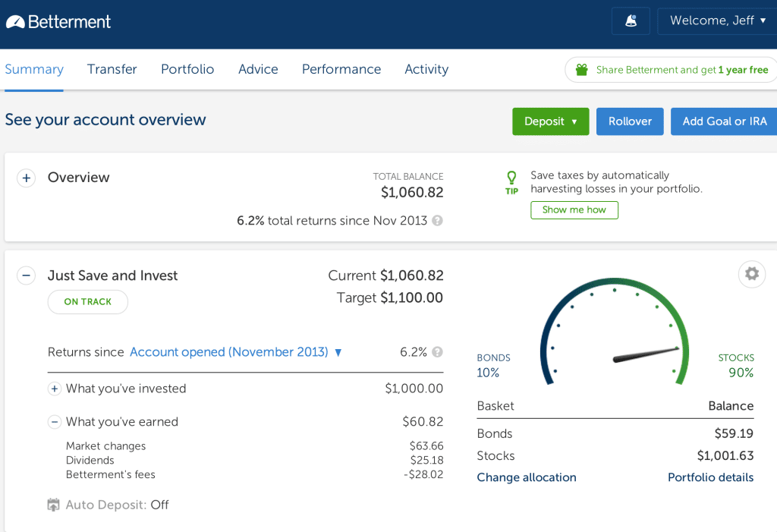
Task: Click help icon next to 6.2% returns
Action: point(437,352)
